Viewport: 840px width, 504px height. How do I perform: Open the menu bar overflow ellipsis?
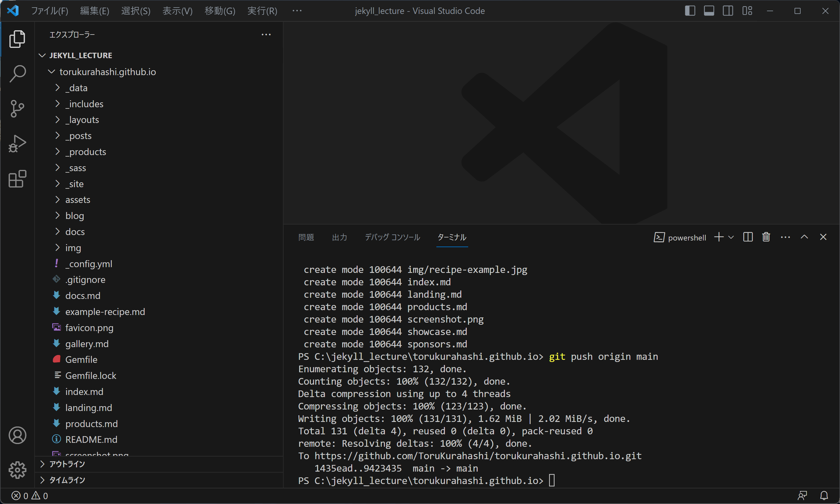pos(297,11)
